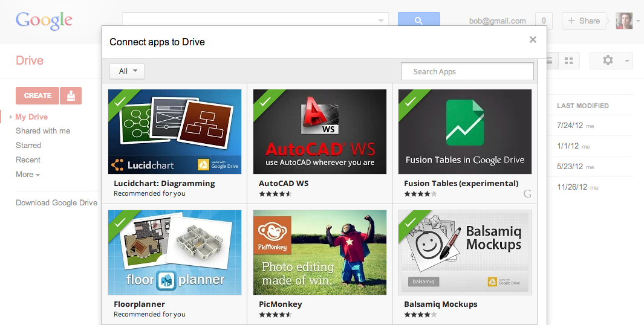The width and height of the screenshot is (644, 325).
Task: Click the AutoCAD WS app title
Action: pos(284,184)
